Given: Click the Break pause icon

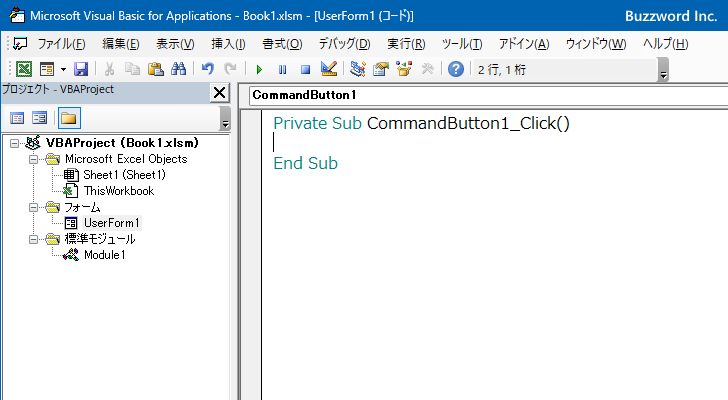Looking at the screenshot, I should click(x=282, y=70).
